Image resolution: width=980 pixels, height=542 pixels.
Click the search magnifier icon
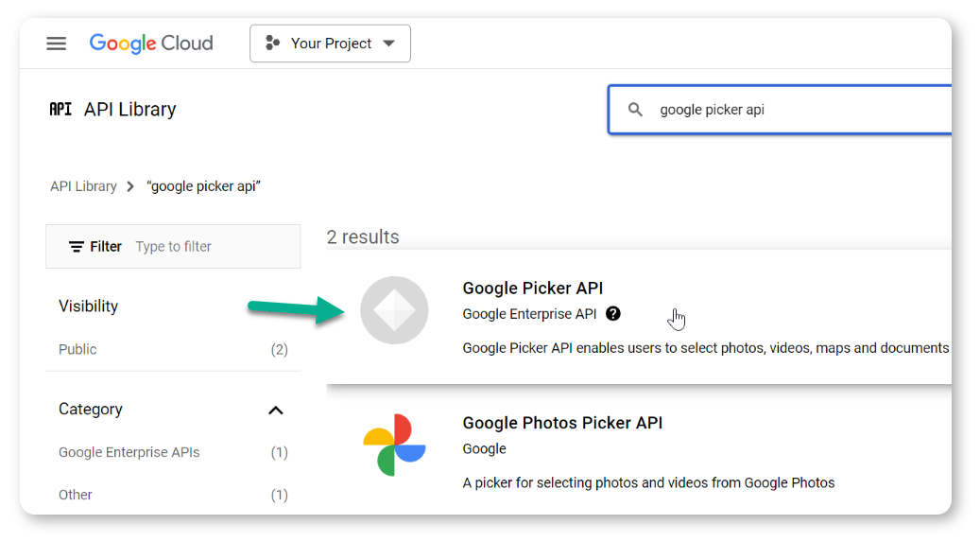(x=635, y=110)
